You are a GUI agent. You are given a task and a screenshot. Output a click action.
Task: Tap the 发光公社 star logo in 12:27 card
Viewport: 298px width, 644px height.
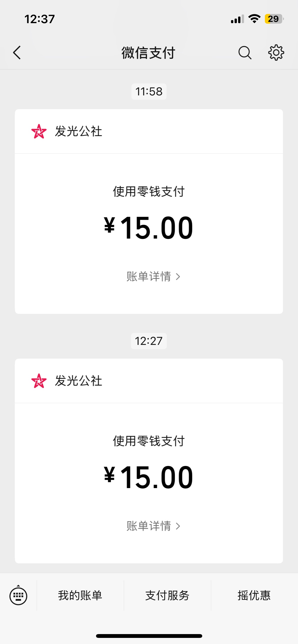[39, 381]
